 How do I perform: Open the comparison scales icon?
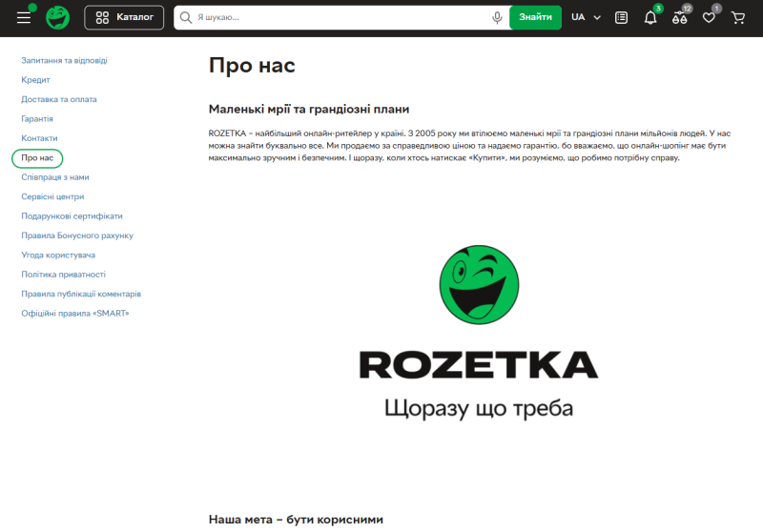(x=679, y=17)
